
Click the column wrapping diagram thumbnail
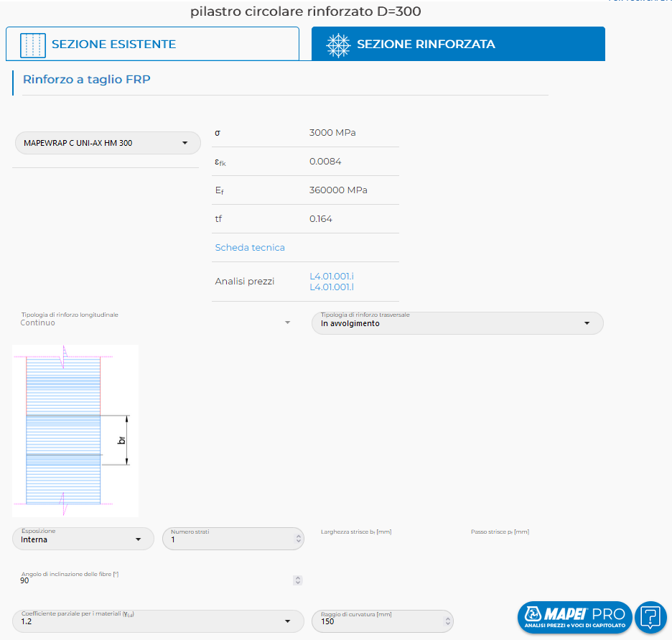coord(75,430)
